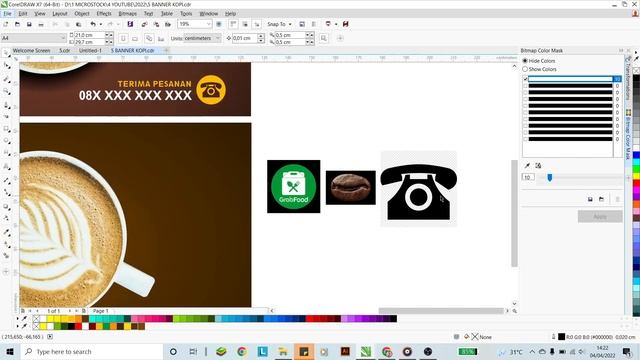The height and width of the screenshot is (360, 640).
Task: Increase the nudge distance stepper
Action: coord(261,36)
